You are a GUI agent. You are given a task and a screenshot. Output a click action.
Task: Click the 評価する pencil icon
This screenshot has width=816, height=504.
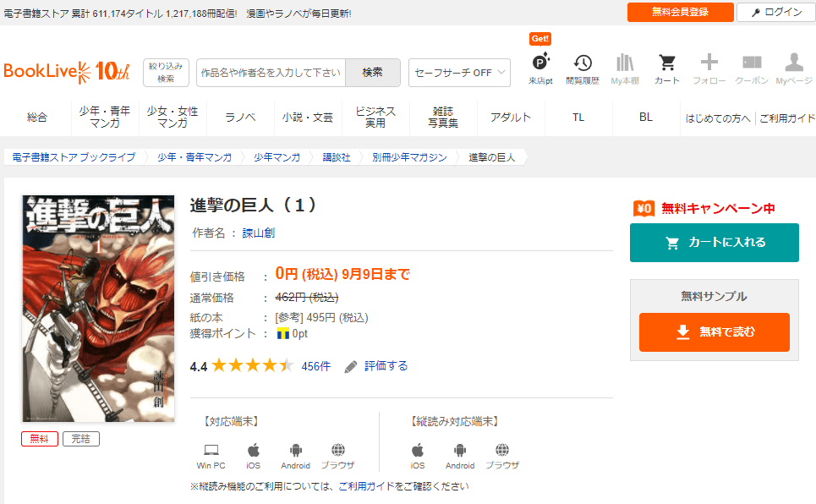point(351,366)
